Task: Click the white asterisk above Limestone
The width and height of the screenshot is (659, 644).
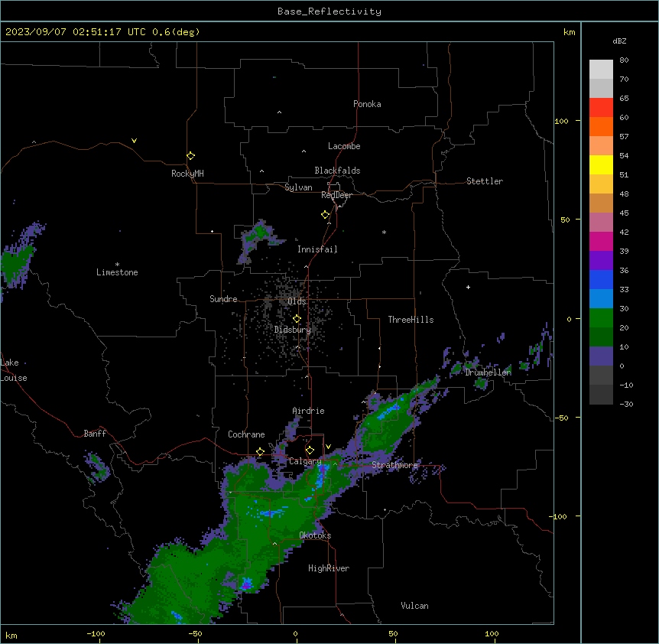Action: click(x=117, y=265)
